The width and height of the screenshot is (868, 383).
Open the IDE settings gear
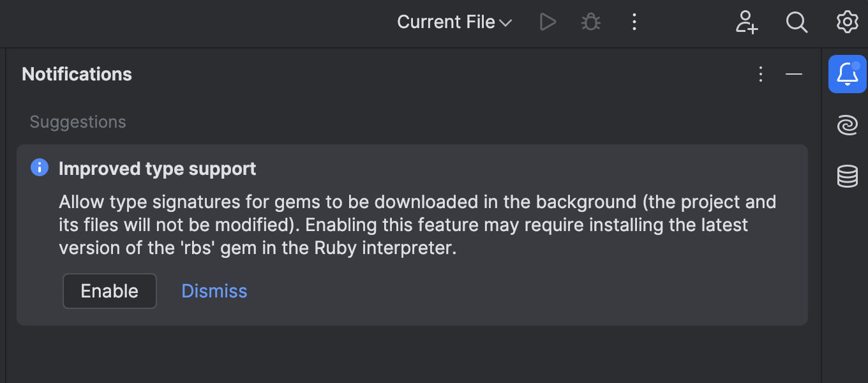coord(847,22)
